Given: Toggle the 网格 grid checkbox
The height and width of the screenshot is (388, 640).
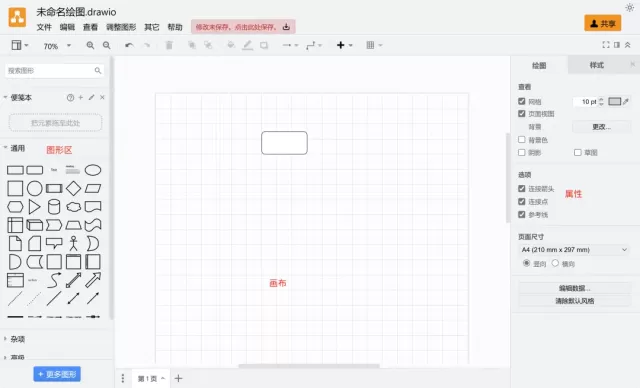Looking at the screenshot, I should pyautogui.click(x=522, y=101).
